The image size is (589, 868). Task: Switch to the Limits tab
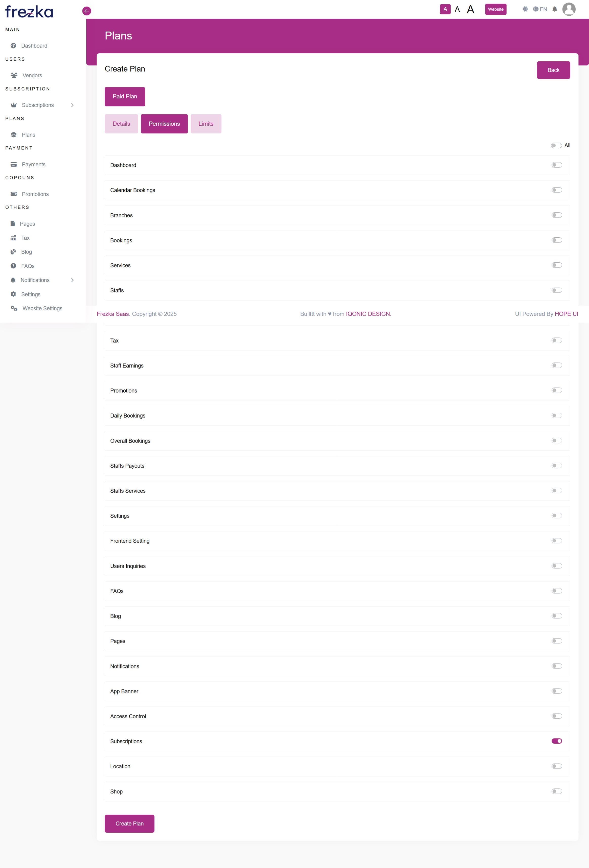click(x=206, y=124)
